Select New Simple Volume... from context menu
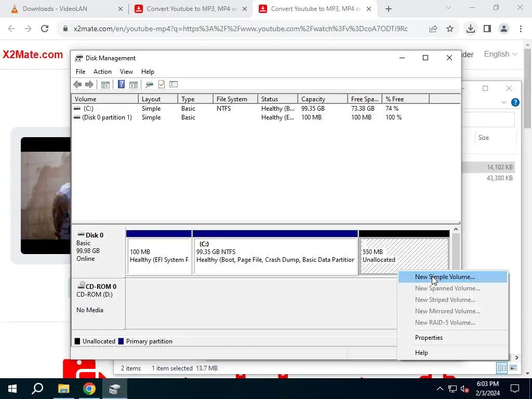The width and height of the screenshot is (532, 399). 453,277
